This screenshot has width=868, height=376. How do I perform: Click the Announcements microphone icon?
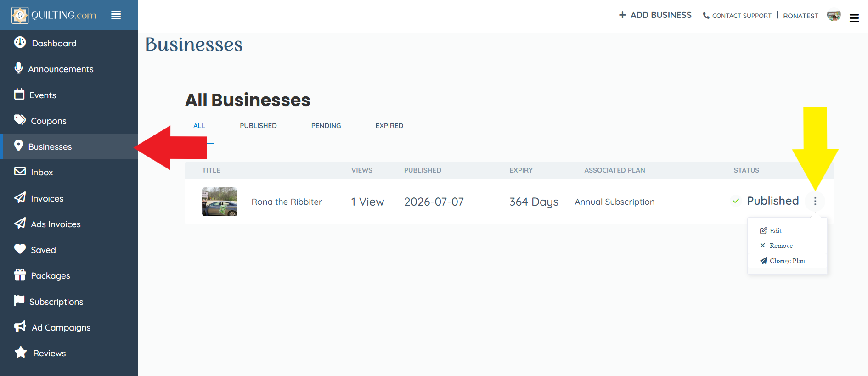[18, 68]
